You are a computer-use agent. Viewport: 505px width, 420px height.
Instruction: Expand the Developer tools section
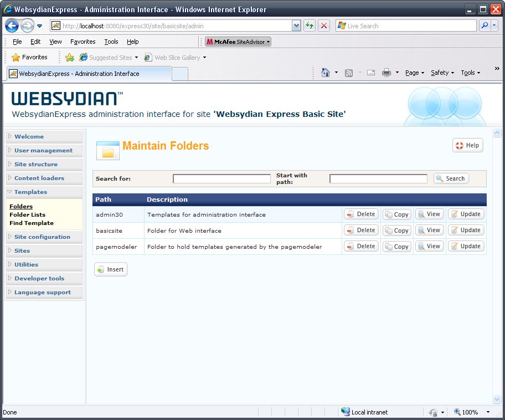(44, 279)
